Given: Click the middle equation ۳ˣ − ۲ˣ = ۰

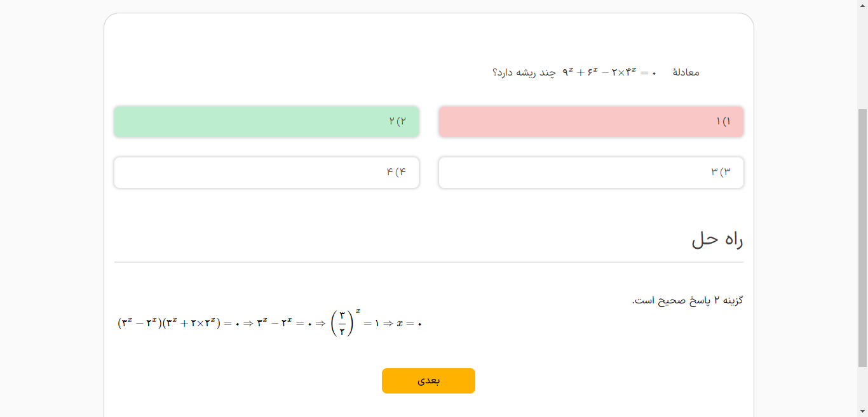Looking at the screenshot, I should [284, 324].
